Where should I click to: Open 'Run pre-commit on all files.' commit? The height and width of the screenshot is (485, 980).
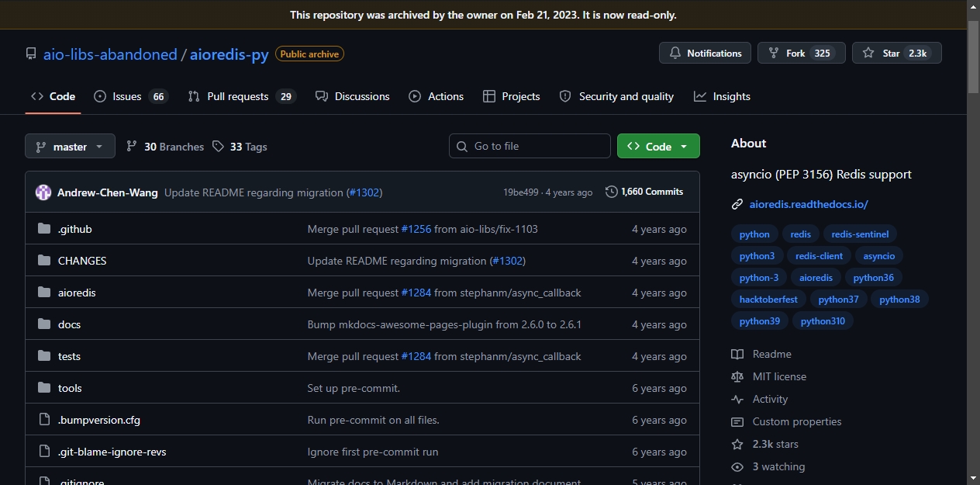(374, 420)
